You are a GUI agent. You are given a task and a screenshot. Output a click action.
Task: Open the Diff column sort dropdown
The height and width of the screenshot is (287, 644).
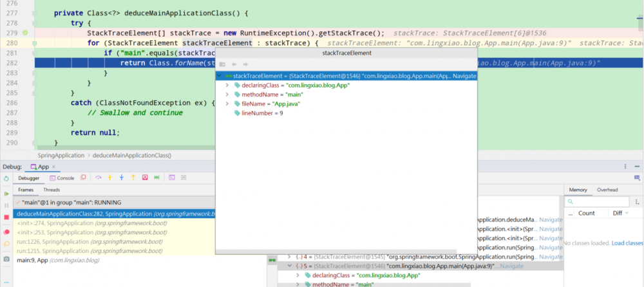[627, 213]
